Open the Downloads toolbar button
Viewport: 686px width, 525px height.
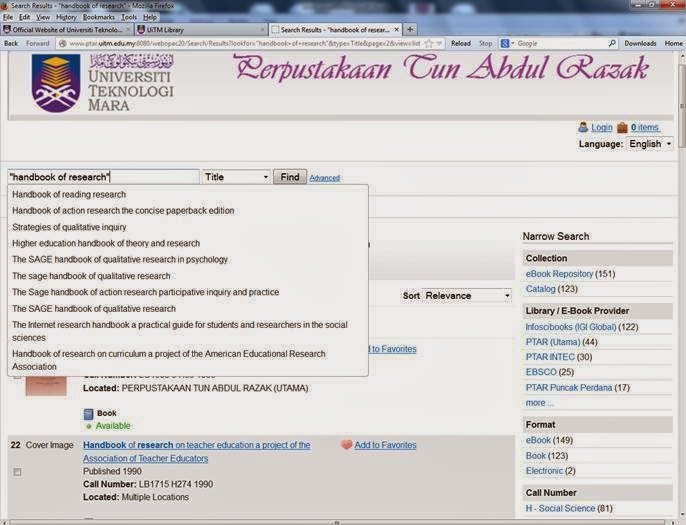click(x=640, y=43)
